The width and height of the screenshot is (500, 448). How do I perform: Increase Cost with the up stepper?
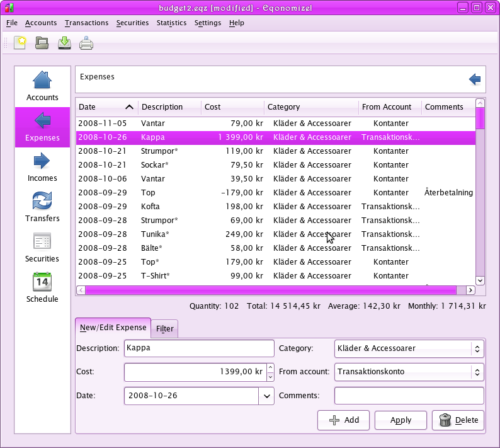tap(270, 367)
